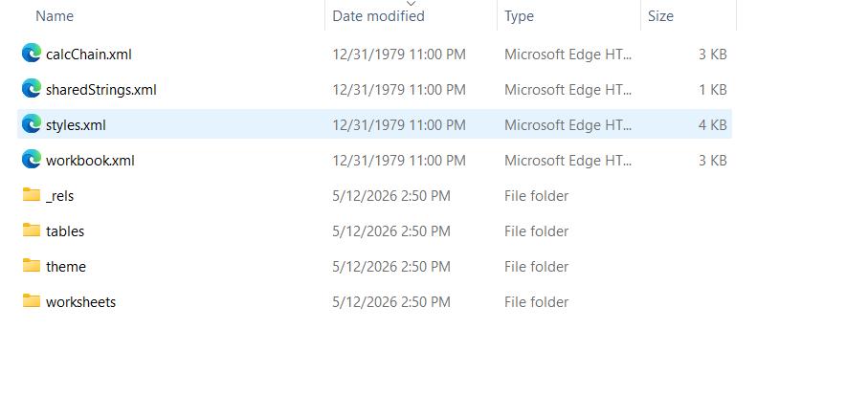The image size is (868, 417).
Task: Select folder name worksheets
Action: [80, 302]
